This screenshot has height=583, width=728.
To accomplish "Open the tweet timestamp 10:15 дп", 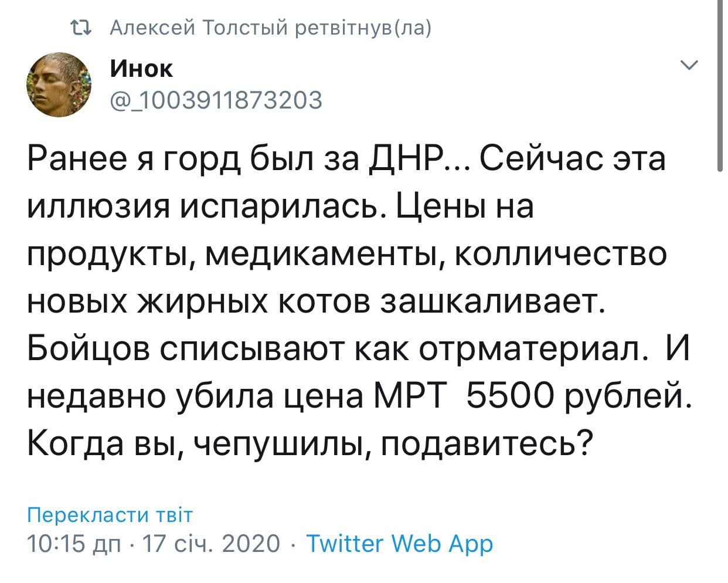I will 74,544.
